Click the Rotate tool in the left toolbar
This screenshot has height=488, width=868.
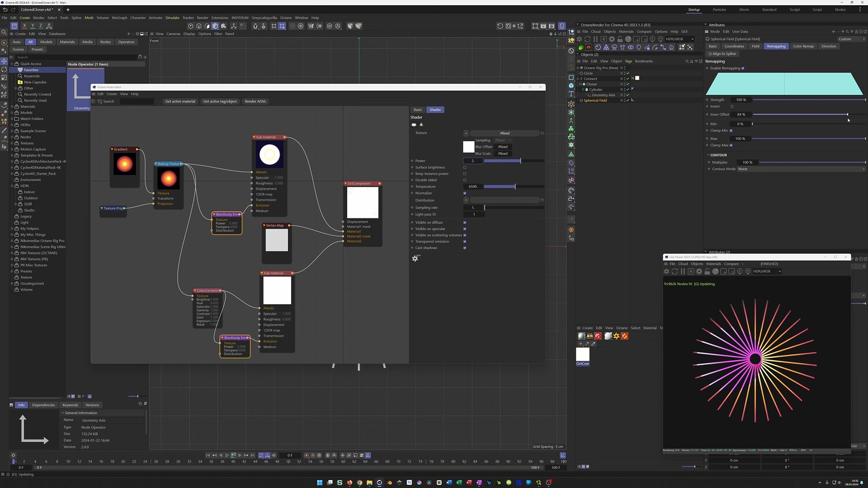coord(4,69)
